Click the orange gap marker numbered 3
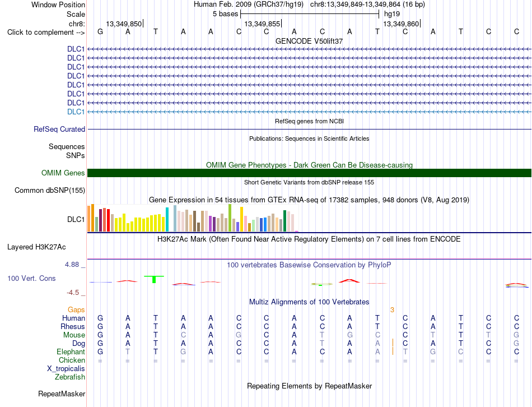Screen dimensions: 532x407 [392, 310]
